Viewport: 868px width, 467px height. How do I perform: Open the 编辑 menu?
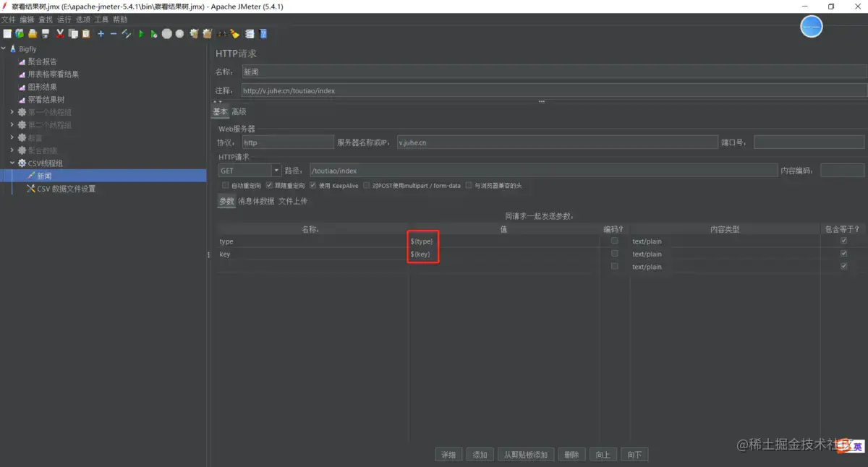(27, 20)
